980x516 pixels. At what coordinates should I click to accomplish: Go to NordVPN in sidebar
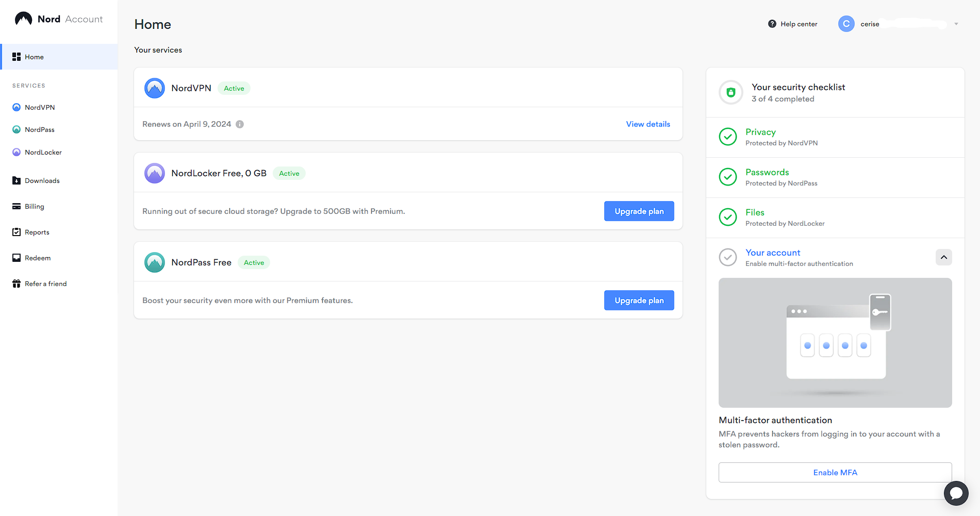pos(40,107)
